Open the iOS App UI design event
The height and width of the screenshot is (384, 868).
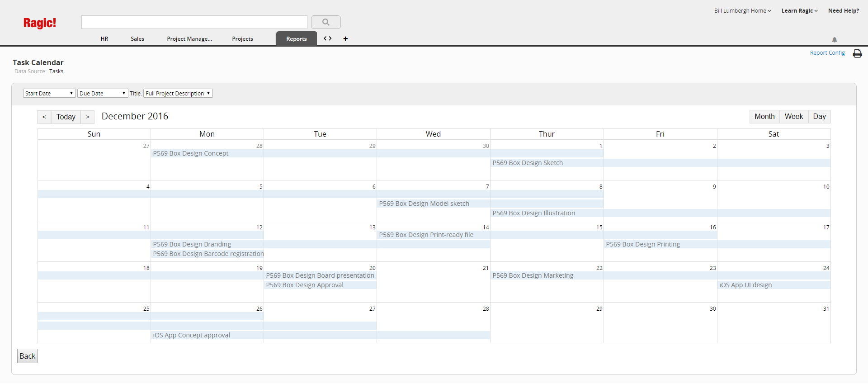point(746,285)
